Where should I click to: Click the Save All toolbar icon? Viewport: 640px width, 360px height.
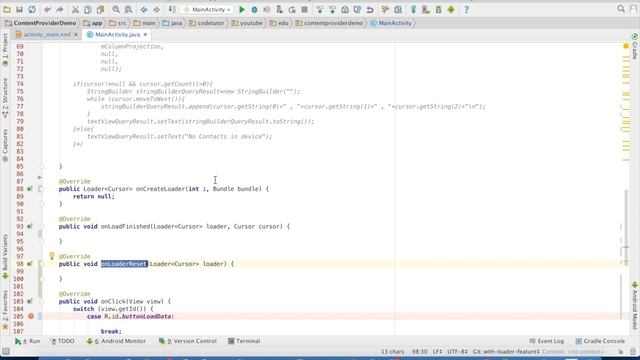pos(19,9)
